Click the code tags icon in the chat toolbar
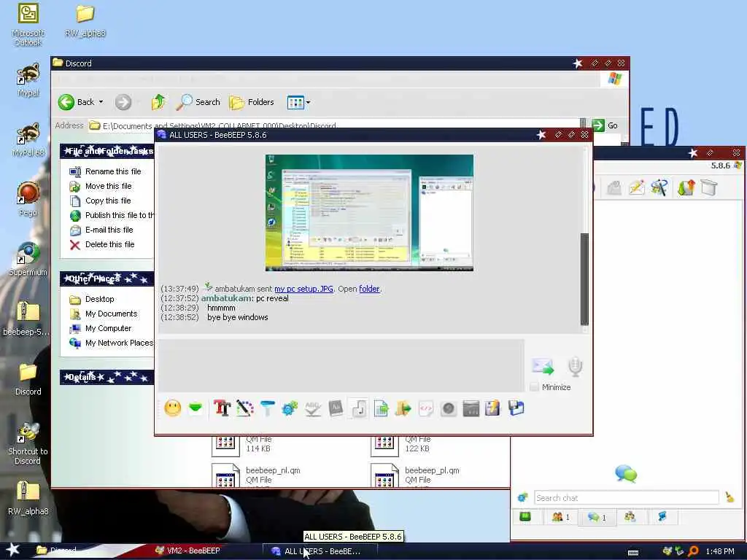The width and height of the screenshot is (747, 560). pyautogui.click(x=426, y=408)
